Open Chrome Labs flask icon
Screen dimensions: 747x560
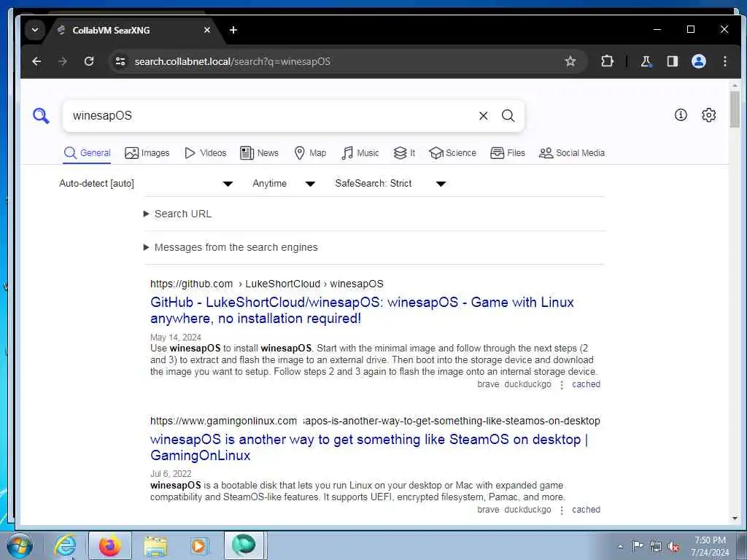646,61
